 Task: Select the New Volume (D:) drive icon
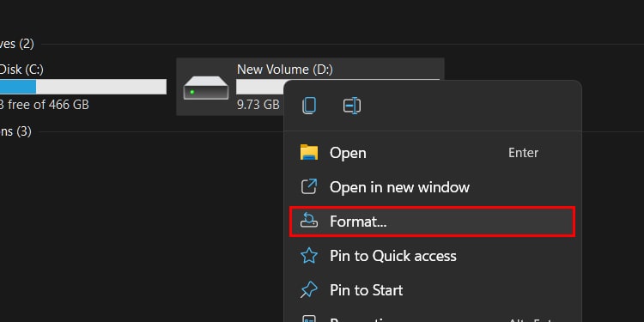tap(206, 88)
